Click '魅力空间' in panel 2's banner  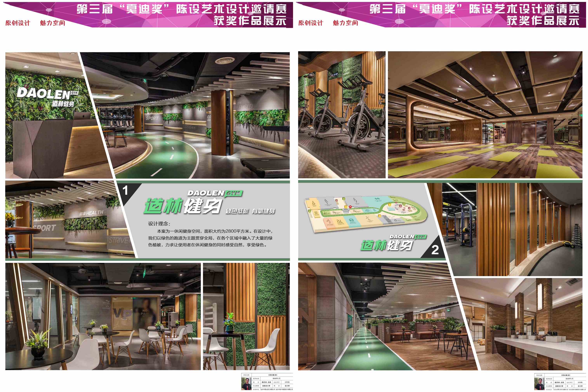tap(345, 23)
